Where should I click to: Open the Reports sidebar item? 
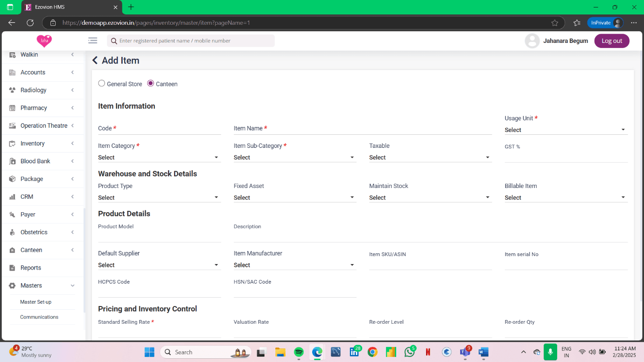coord(31,268)
